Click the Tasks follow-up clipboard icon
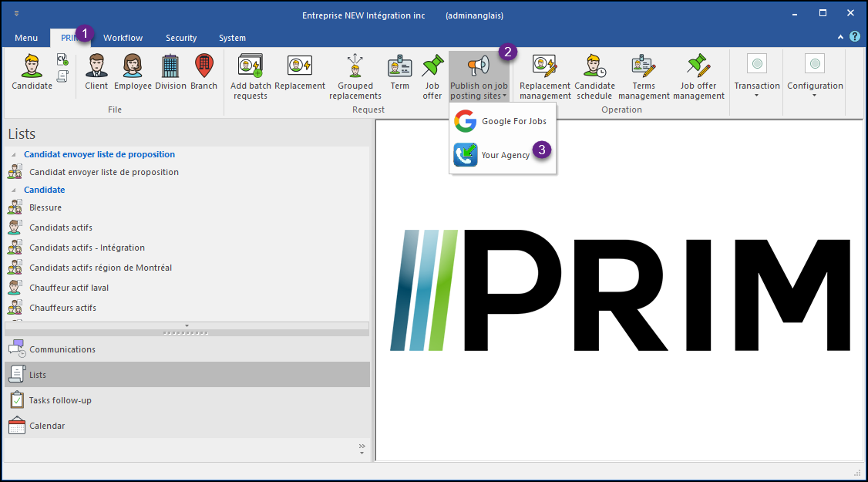The width and height of the screenshot is (868, 482). (17, 400)
